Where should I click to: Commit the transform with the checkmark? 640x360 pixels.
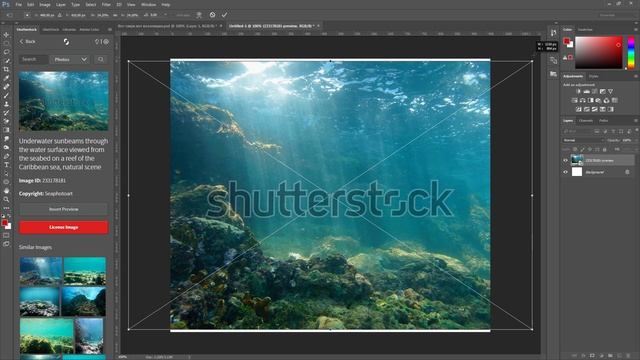[224, 15]
